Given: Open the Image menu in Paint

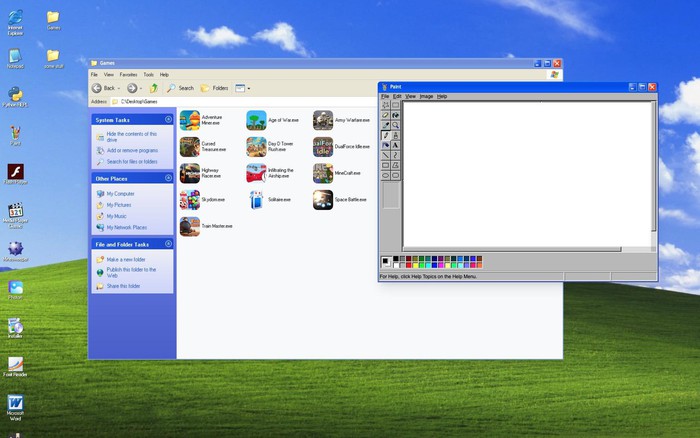Looking at the screenshot, I should pyautogui.click(x=426, y=96).
